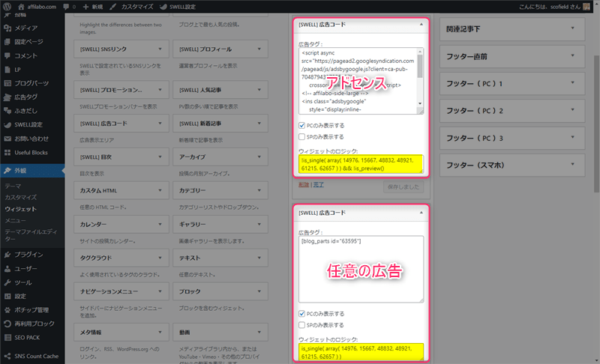This screenshot has width=600, height=364.
Task: Check SPのみ表示する in the アドセンス widget
Action: click(302, 137)
